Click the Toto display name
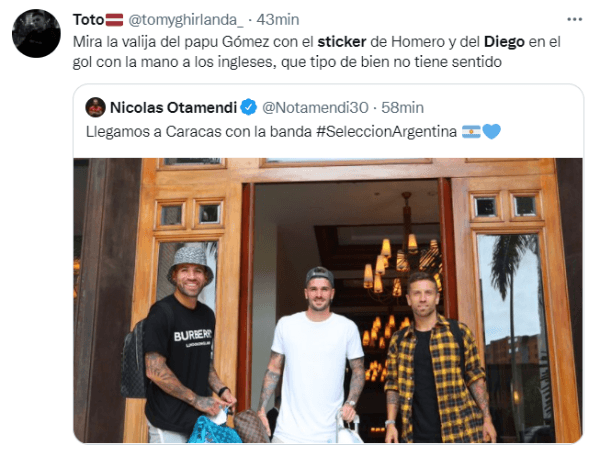600x456 pixels. (88, 20)
